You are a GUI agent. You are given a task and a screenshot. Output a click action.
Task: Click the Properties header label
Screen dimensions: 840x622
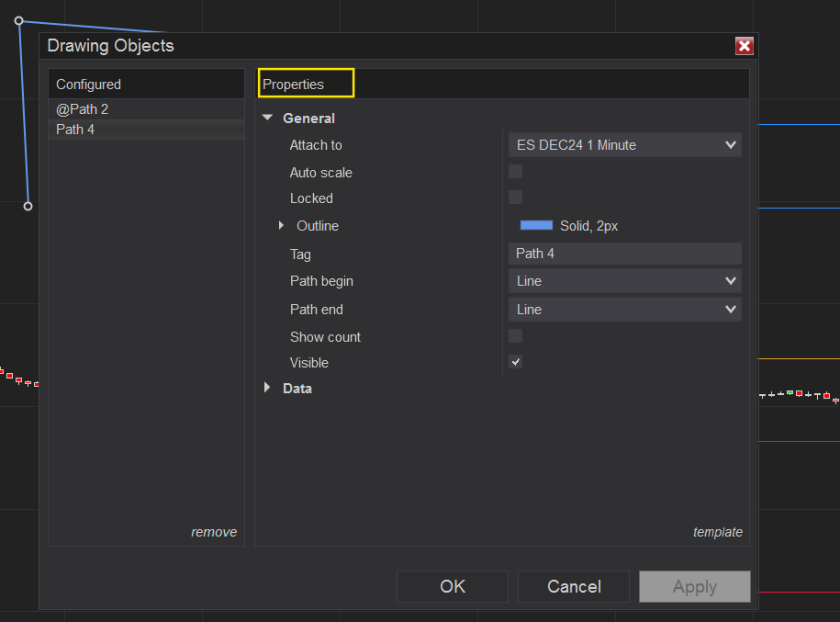click(x=293, y=85)
